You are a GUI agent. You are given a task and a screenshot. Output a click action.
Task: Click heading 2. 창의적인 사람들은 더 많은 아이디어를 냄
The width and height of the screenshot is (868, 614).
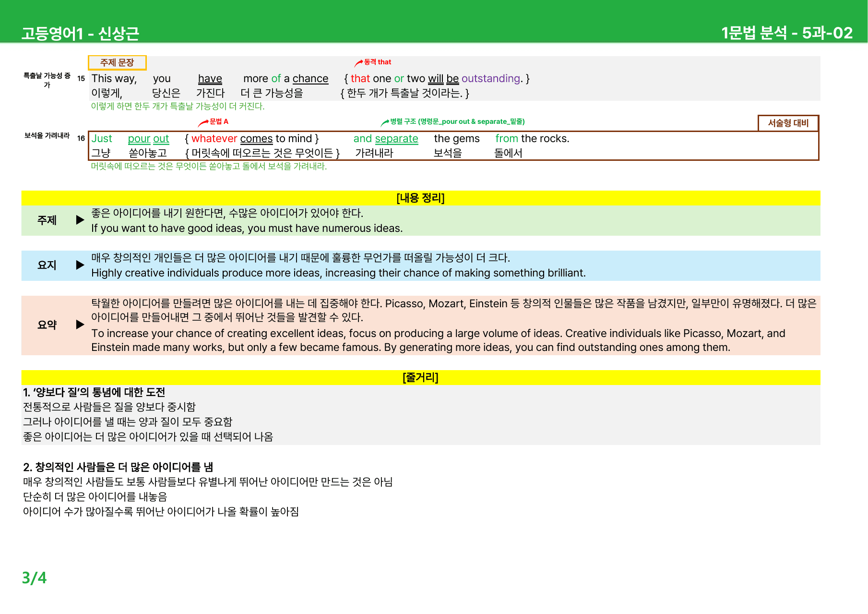(x=118, y=467)
